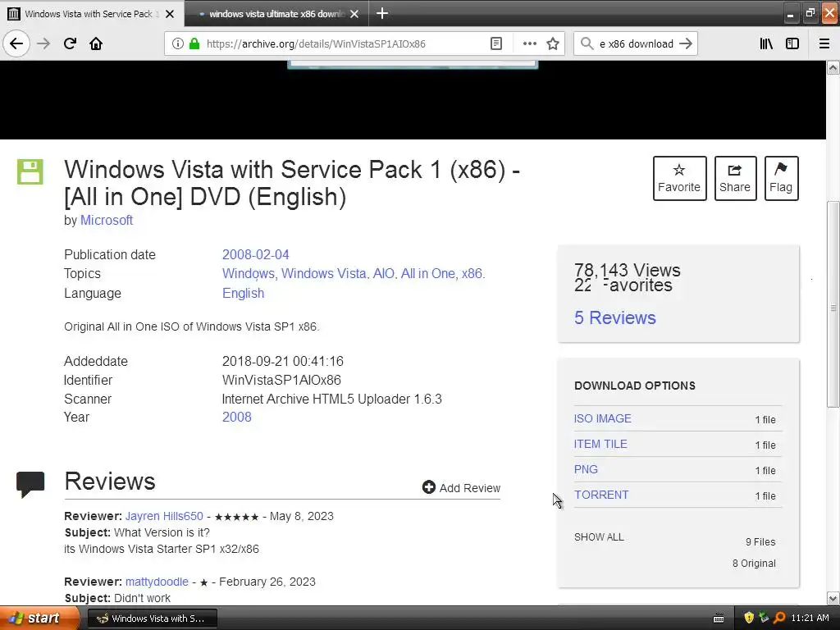Open the All in One topic link
Image resolution: width=840 pixels, height=630 pixels.
pyautogui.click(x=428, y=274)
